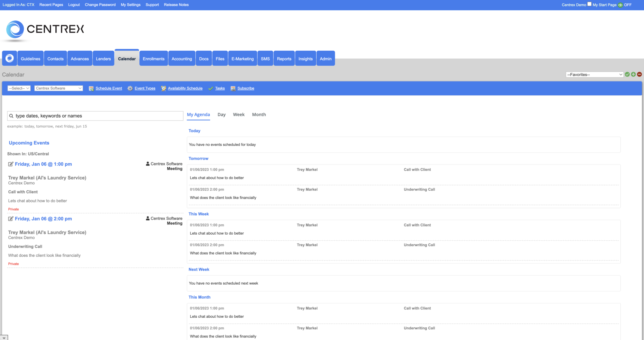Click the green plus favorites icon

(x=633, y=74)
